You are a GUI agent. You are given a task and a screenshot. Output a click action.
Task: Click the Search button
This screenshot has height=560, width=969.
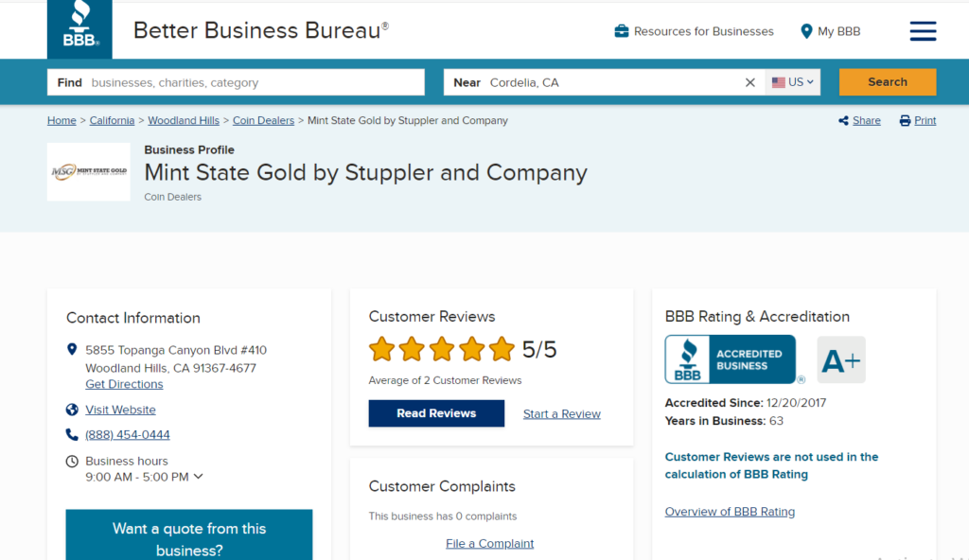point(888,82)
